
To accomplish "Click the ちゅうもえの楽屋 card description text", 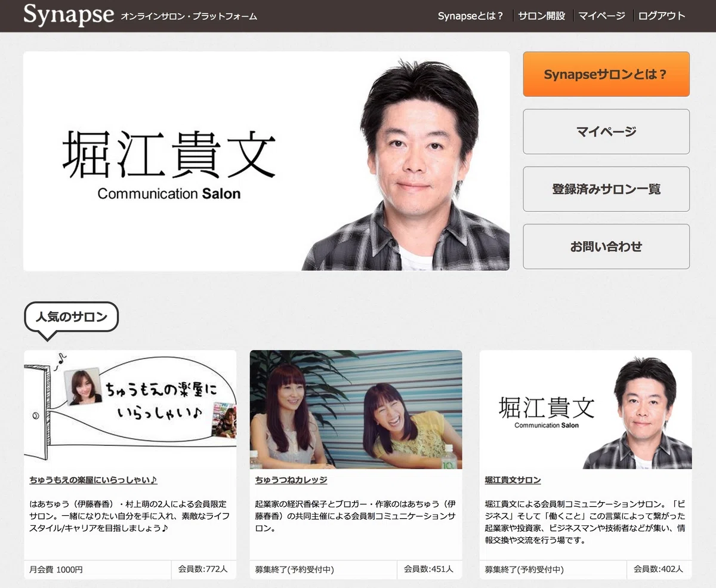I will pyautogui.click(x=129, y=516).
